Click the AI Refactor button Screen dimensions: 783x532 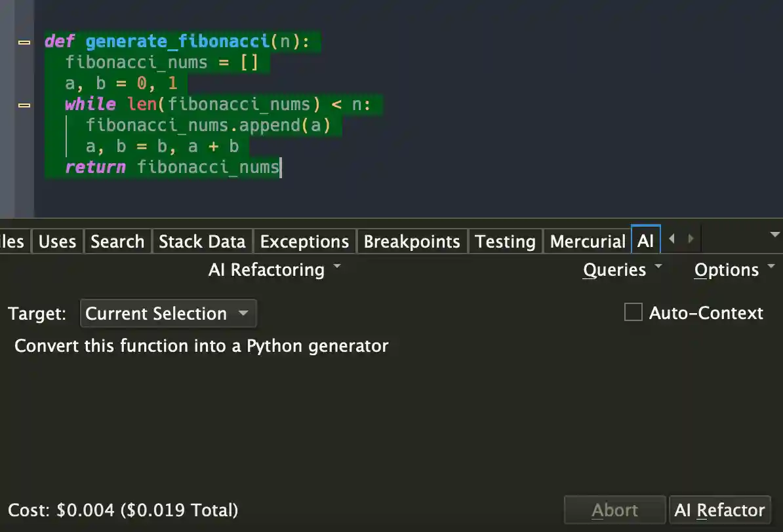tap(719, 510)
